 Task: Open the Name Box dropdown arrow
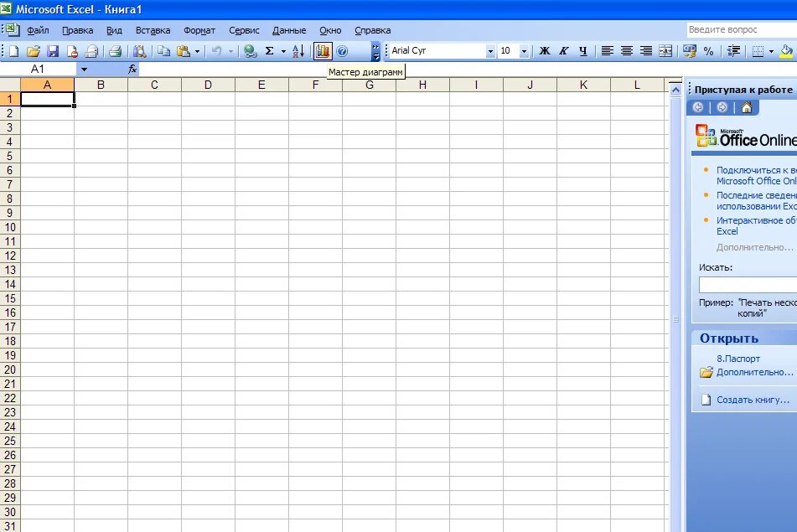click(84, 69)
